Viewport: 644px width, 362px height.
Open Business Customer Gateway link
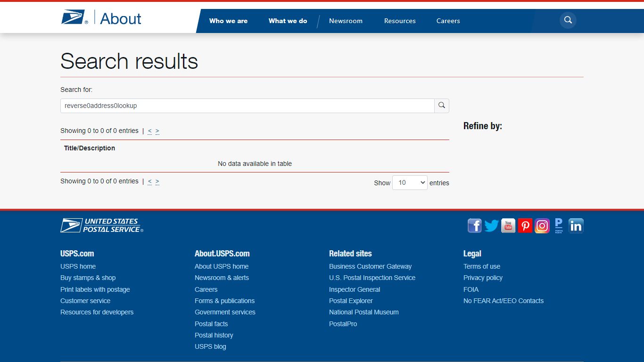[x=370, y=266]
